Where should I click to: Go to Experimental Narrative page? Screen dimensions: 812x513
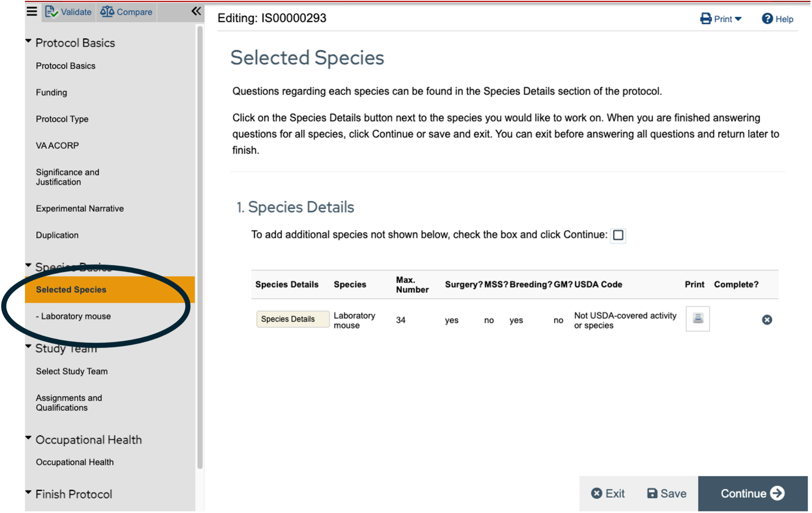pyautogui.click(x=79, y=209)
